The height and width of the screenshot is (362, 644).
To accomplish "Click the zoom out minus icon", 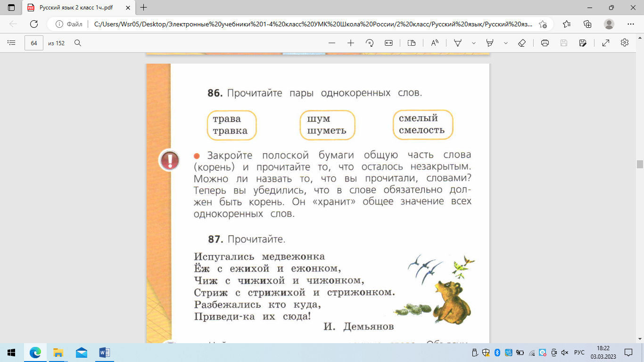I will (332, 43).
